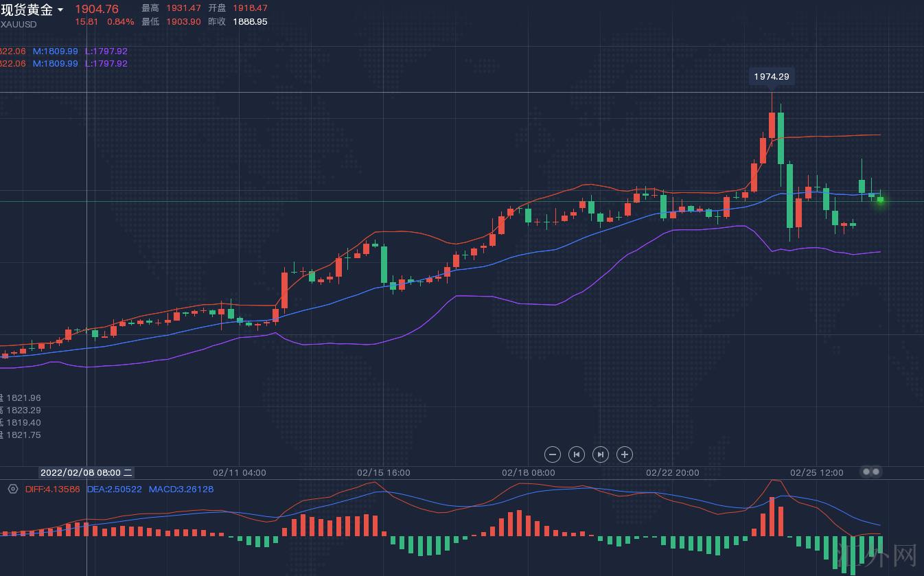Zoom out the chart with minus button

coord(553,454)
